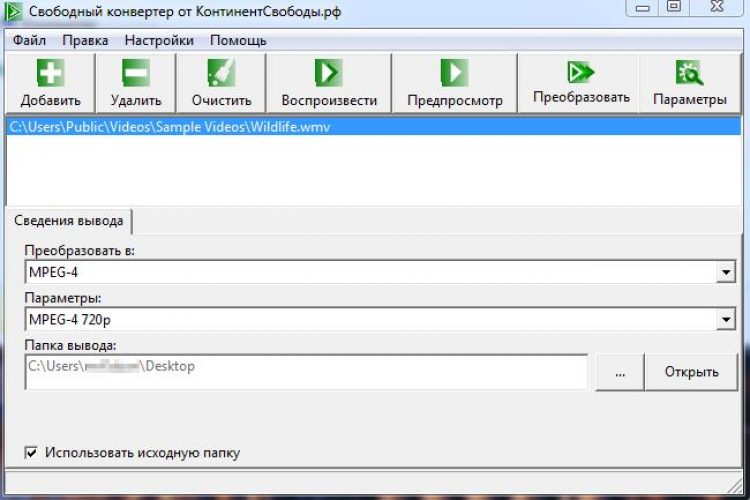Expand the Параметры preset dropdown arrow

pos(725,320)
